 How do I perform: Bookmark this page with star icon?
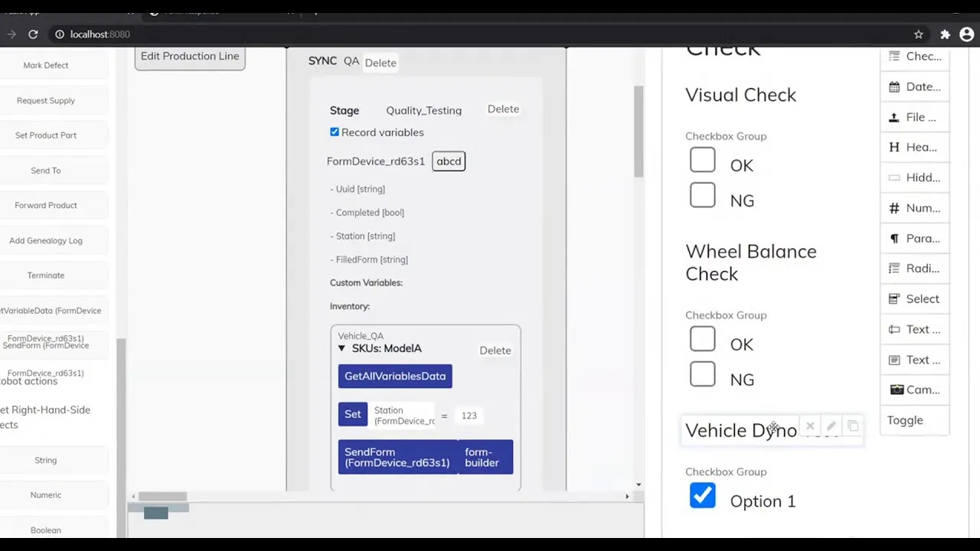tap(919, 34)
